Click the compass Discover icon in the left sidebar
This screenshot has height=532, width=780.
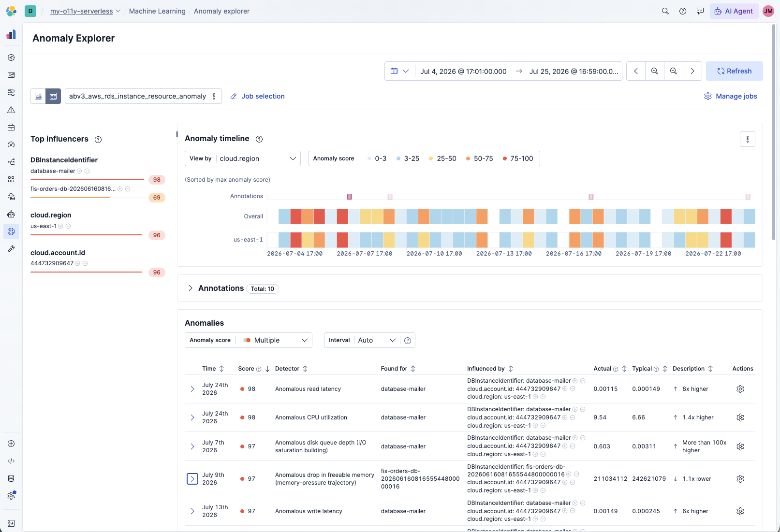(x=11, y=58)
